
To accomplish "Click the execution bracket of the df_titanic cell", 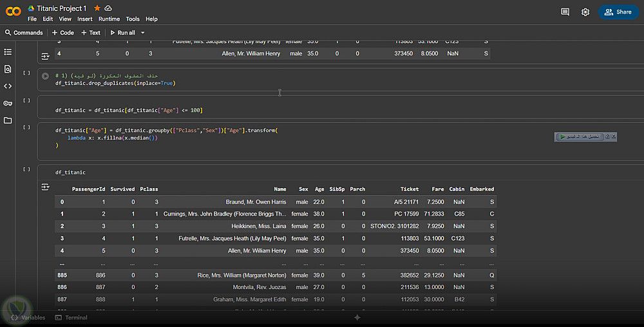I will (26, 169).
